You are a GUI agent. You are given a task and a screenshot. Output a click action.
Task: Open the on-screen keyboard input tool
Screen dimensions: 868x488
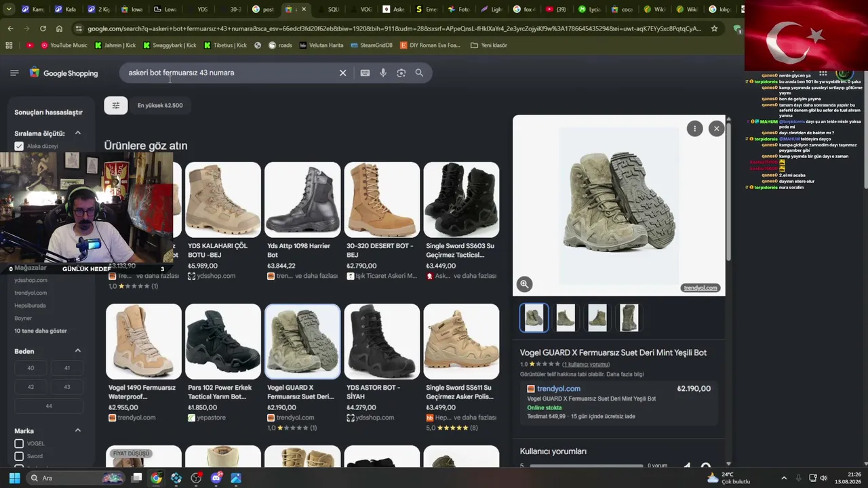(x=365, y=73)
